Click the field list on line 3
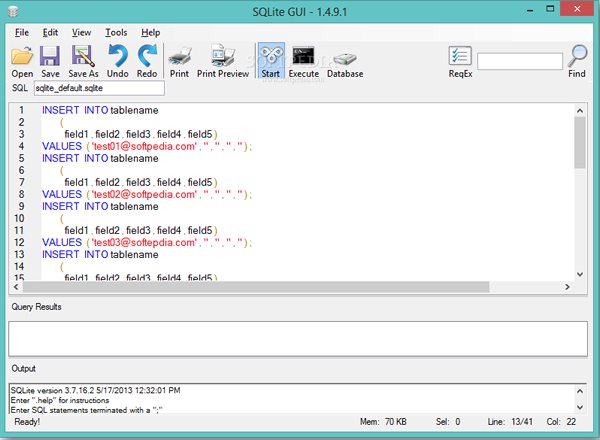This screenshot has width=600, height=440. tap(141, 134)
